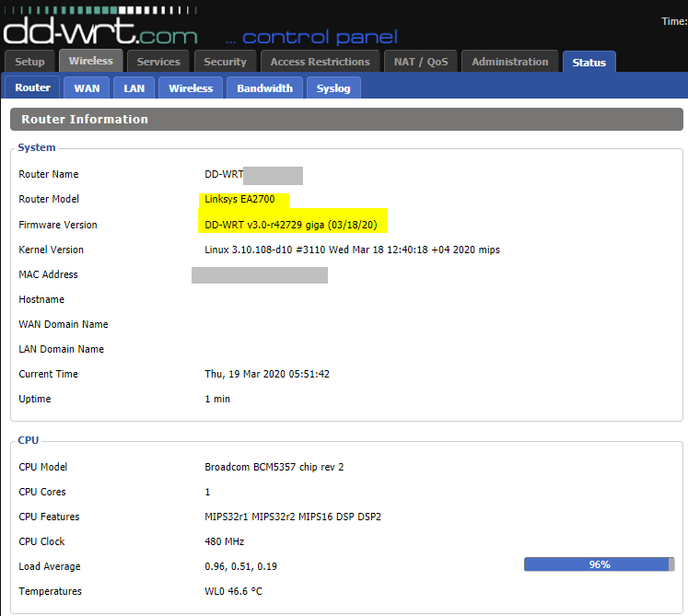Open the Wireless sub-tab under Status
The image size is (688, 616).
pyautogui.click(x=191, y=87)
